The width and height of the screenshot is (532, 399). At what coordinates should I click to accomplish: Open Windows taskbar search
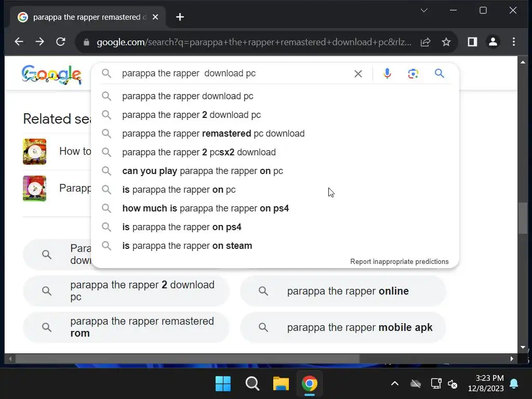252,384
